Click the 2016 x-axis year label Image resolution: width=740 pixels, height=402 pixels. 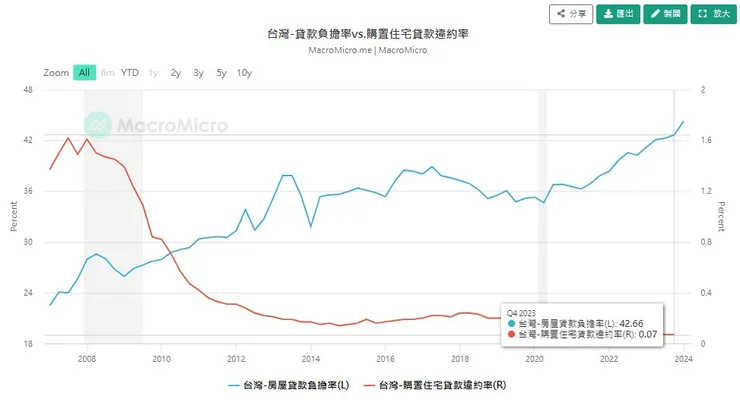tap(385, 358)
